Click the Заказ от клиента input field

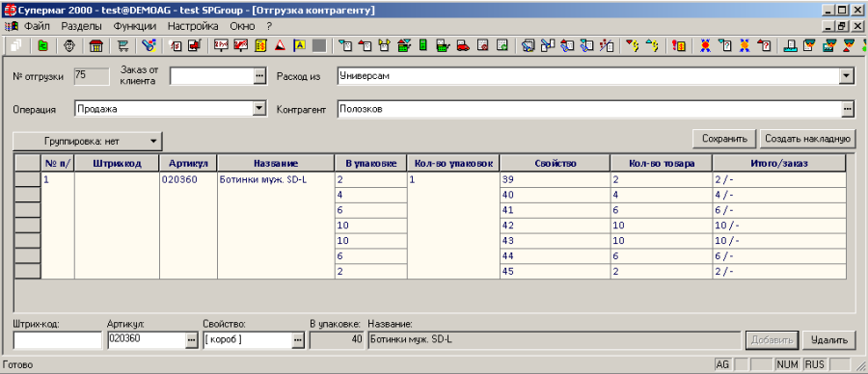(211, 76)
